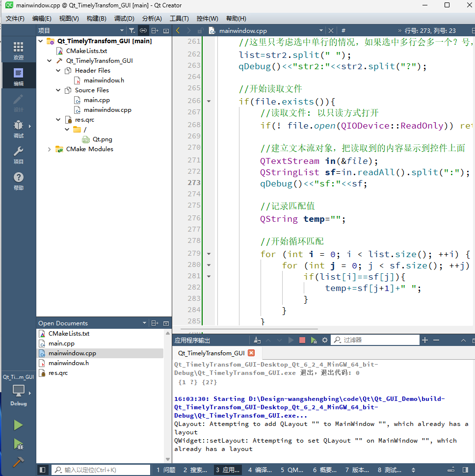Switch to Edit (编辑) mode
The image size is (475, 476).
[x=18, y=77]
